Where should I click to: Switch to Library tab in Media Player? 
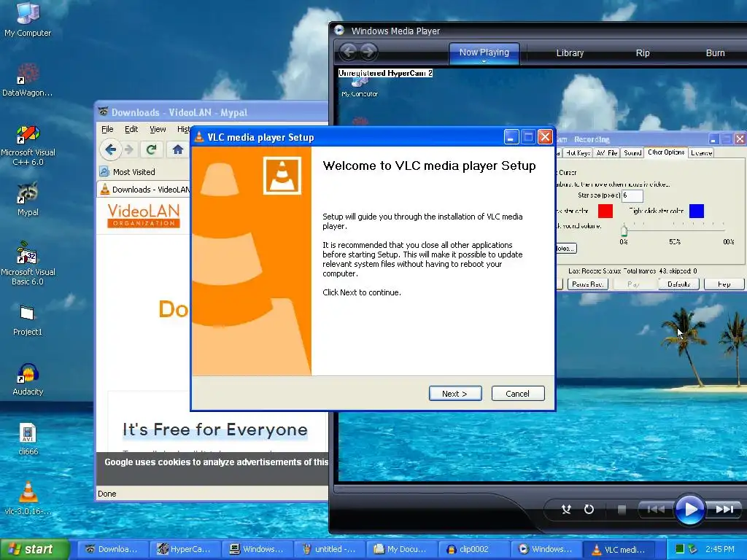pyautogui.click(x=570, y=52)
